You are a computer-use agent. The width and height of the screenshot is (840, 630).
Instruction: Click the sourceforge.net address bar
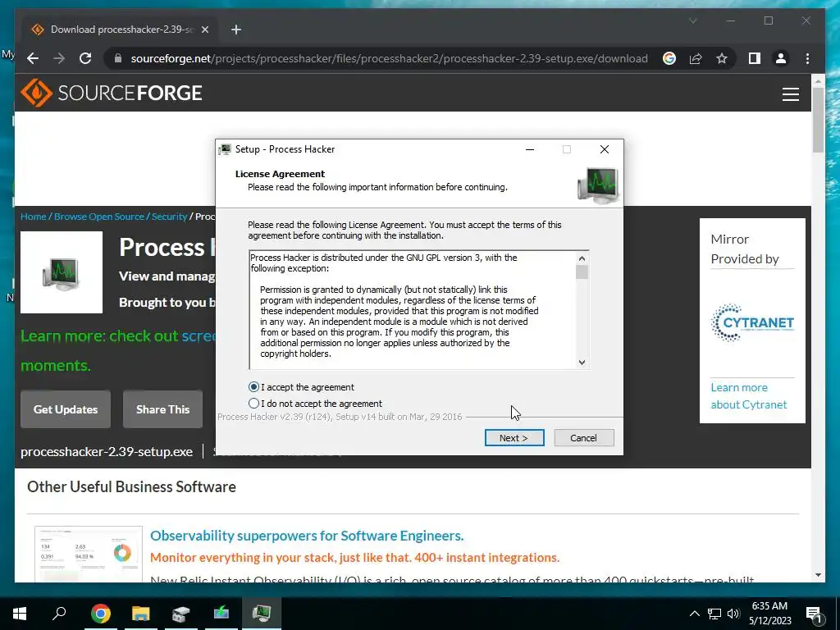(389, 58)
